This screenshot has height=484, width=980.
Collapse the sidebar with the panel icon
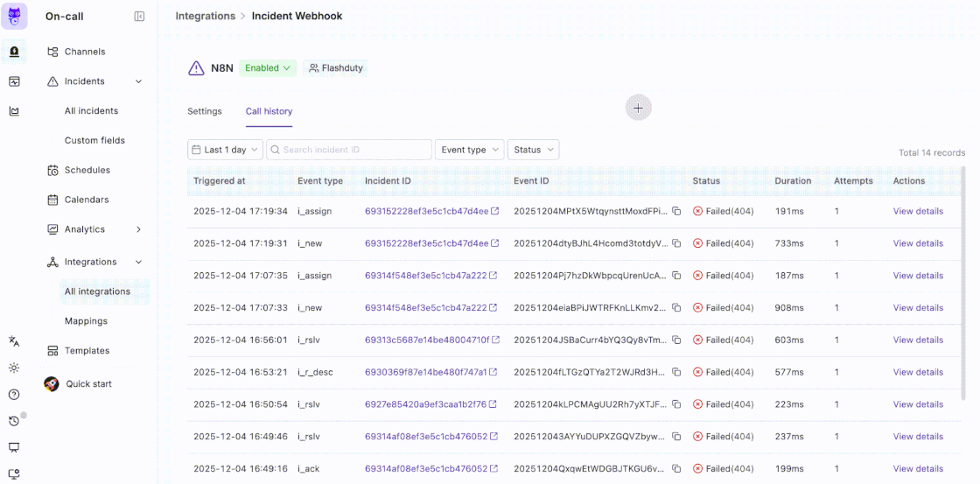(139, 17)
